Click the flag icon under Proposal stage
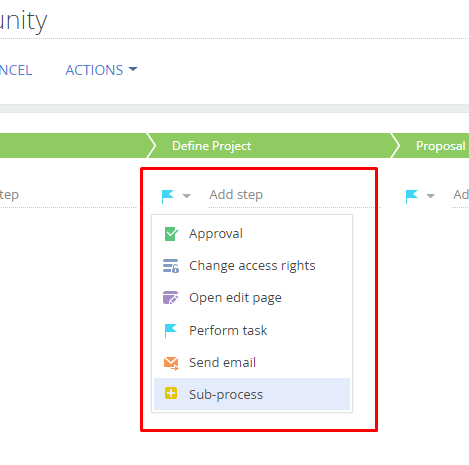The image size is (469, 465). coord(412,196)
